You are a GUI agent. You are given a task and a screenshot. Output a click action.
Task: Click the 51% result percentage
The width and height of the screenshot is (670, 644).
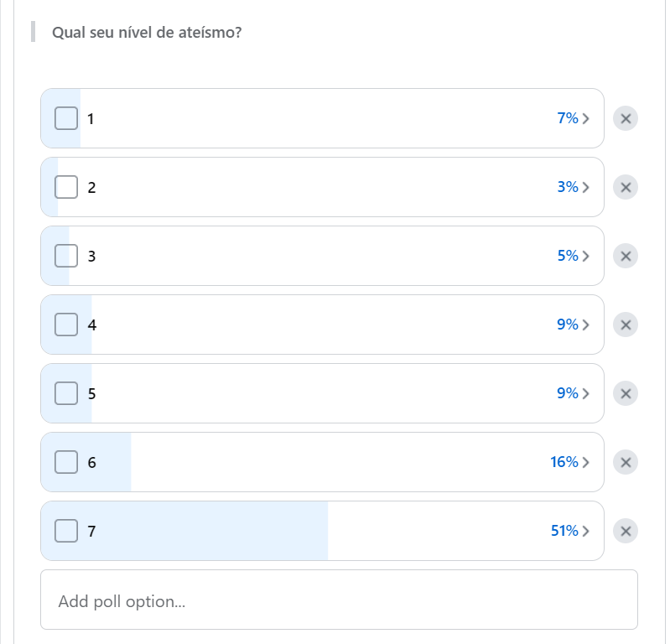tap(564, 531)
